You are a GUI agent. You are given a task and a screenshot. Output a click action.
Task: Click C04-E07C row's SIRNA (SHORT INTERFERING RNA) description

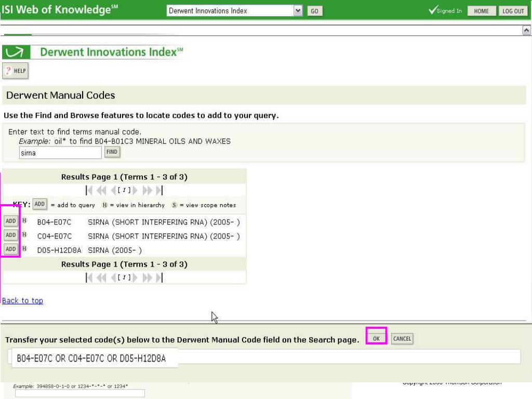[x=164, y=236]
